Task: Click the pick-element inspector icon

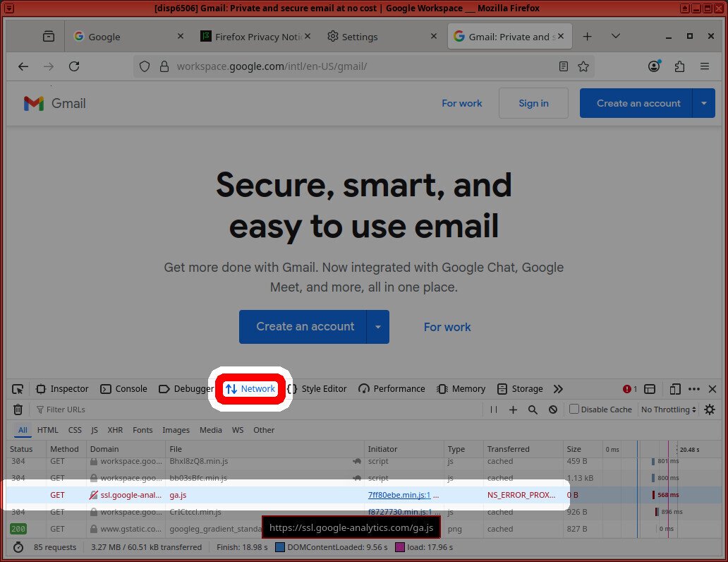Action: point(18,388)
